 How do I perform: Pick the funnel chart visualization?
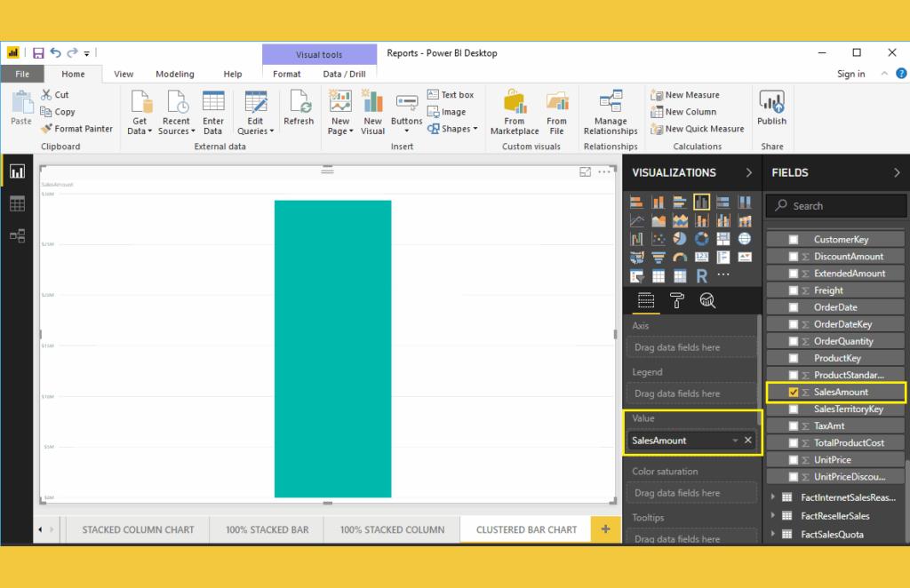click(x=659, y=257)
